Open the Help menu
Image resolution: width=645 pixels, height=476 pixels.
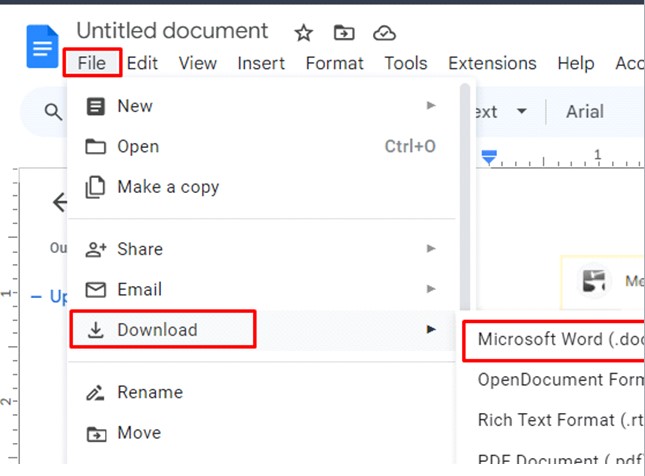[x=575, y=63]
